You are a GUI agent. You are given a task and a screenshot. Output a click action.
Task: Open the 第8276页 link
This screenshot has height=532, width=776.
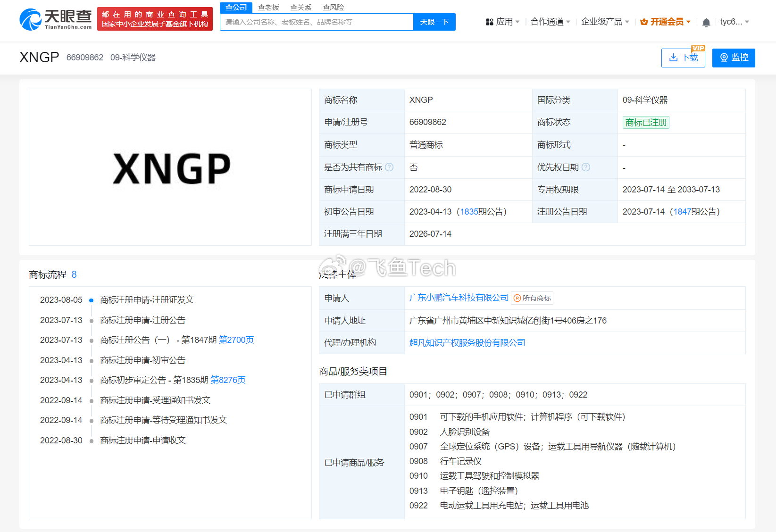point(228,380)
